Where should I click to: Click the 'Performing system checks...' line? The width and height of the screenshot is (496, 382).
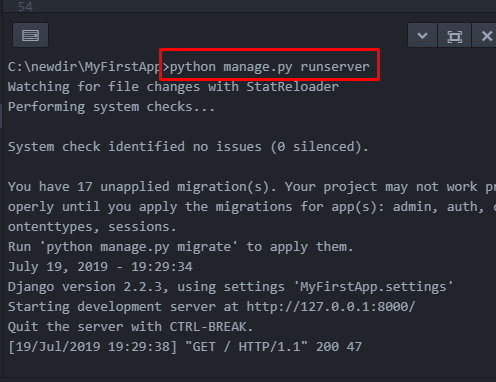[x=111, y=107]
